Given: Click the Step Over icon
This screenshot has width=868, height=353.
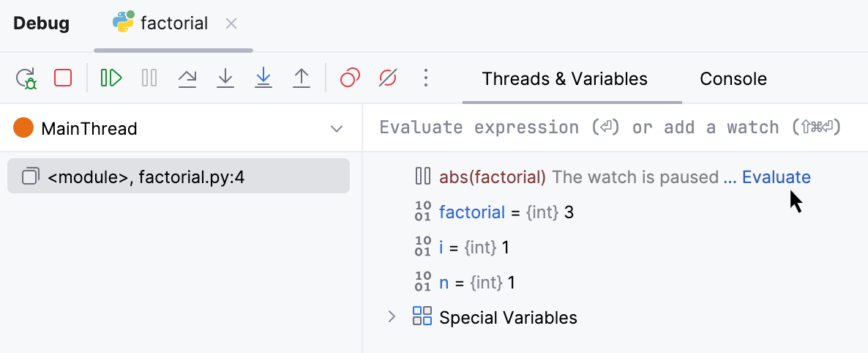Looking at the screenshot, I should (x=187, y=78).
